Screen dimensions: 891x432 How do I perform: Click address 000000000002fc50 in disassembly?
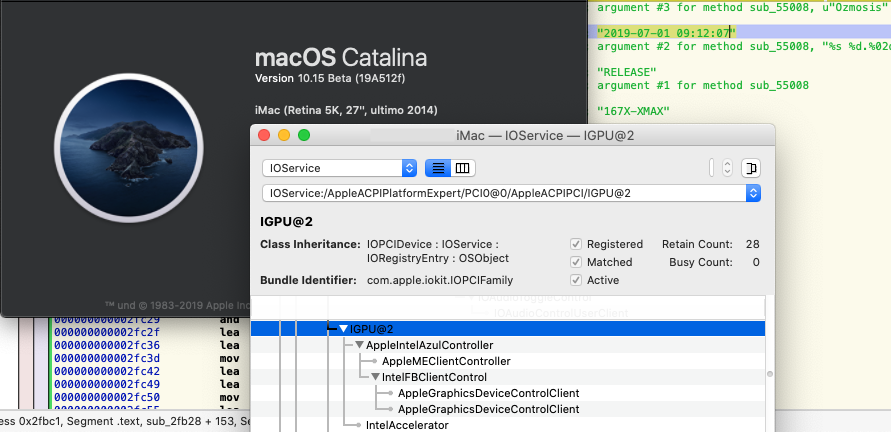click(107, 397)
